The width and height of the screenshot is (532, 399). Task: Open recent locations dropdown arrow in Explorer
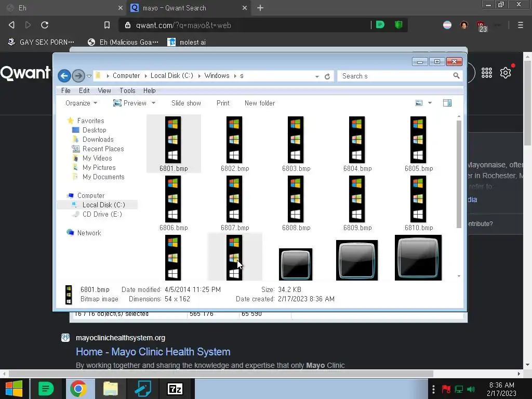(89, 76)
